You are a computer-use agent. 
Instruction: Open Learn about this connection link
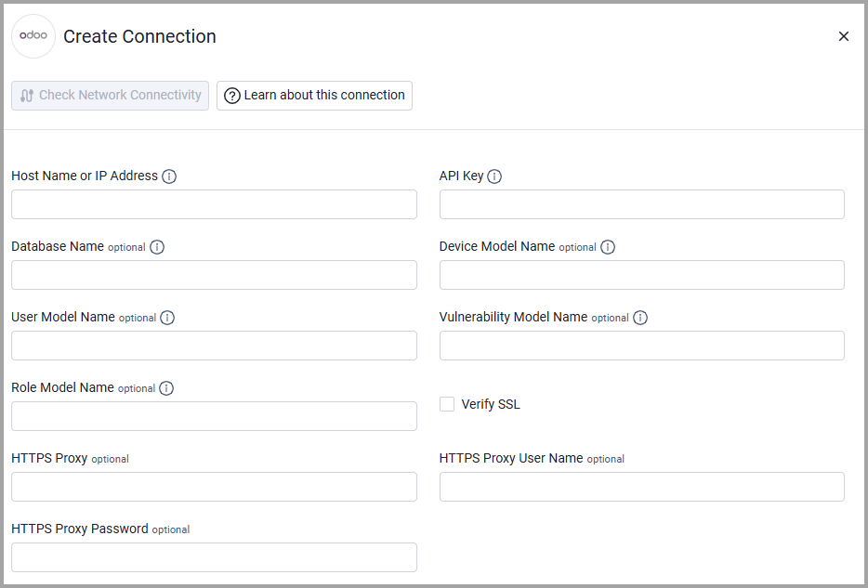pyautogui.click(x=314, y=96)
